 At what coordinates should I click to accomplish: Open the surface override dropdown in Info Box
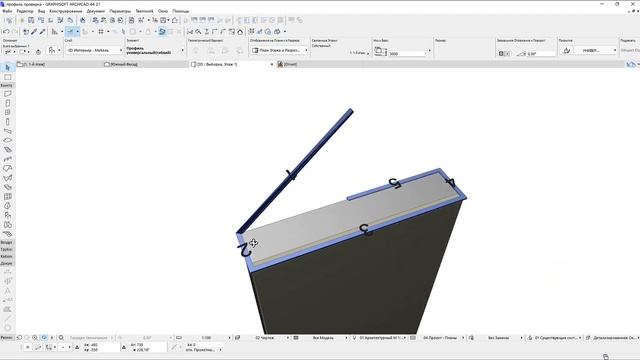pyautogui.click(x=596, y=51)
